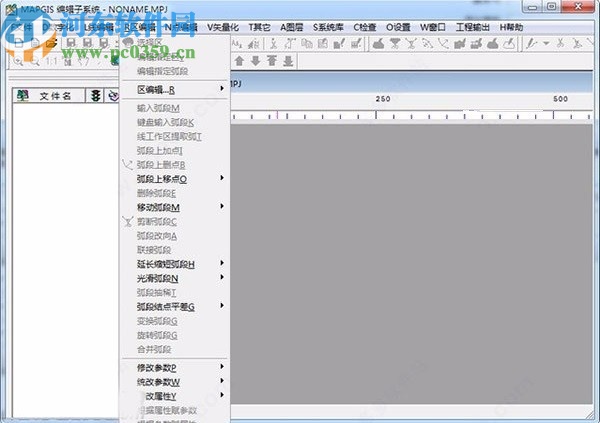Open the N点编辑 menu

click(181, 28)
